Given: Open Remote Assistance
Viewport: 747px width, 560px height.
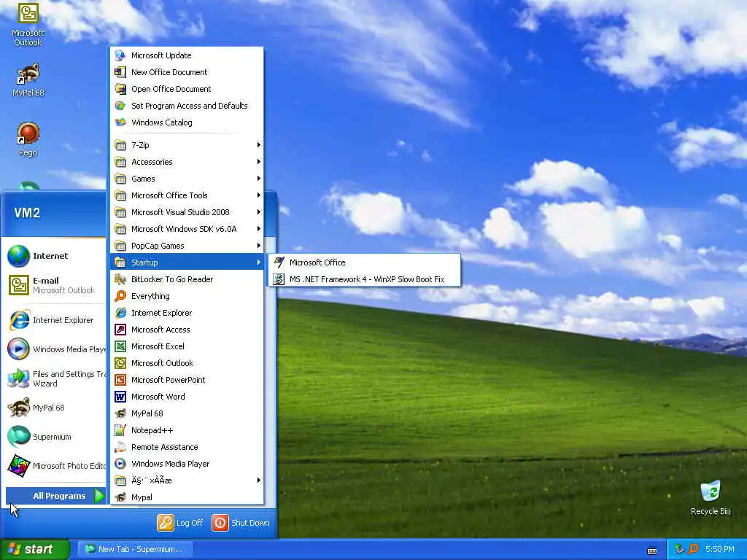Looking at the screenshot, I should point(187,447).
